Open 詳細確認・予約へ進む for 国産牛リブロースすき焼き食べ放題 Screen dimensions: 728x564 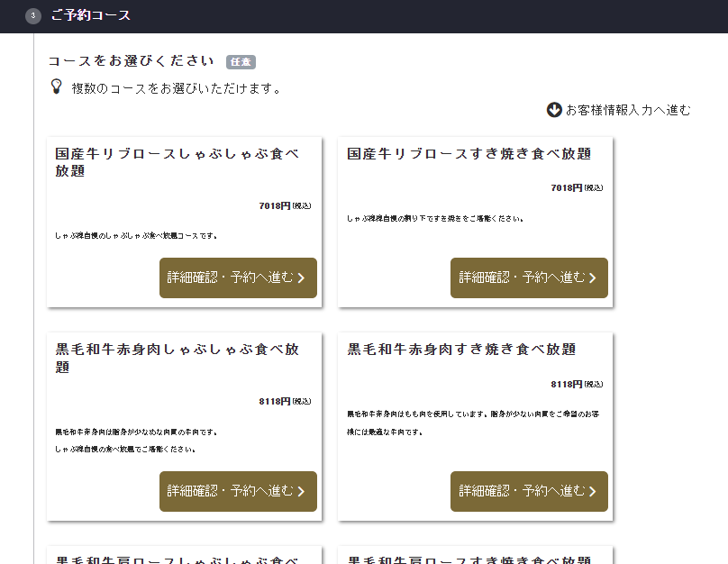[x=529, y=277]
